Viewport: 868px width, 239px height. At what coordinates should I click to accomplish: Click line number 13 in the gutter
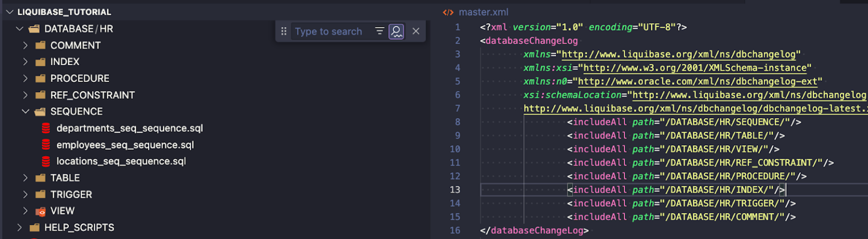click(x=455, y=190)
